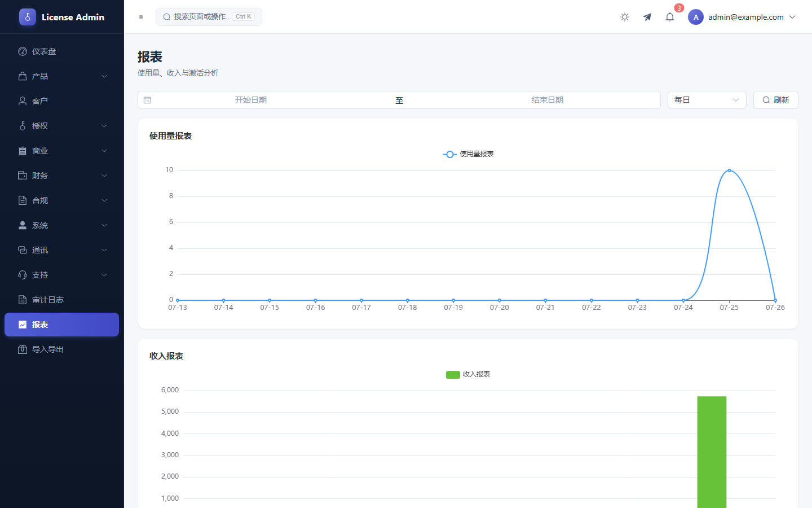Click the green revenue bar
812x508 pixels.
(x=712, y=452)
